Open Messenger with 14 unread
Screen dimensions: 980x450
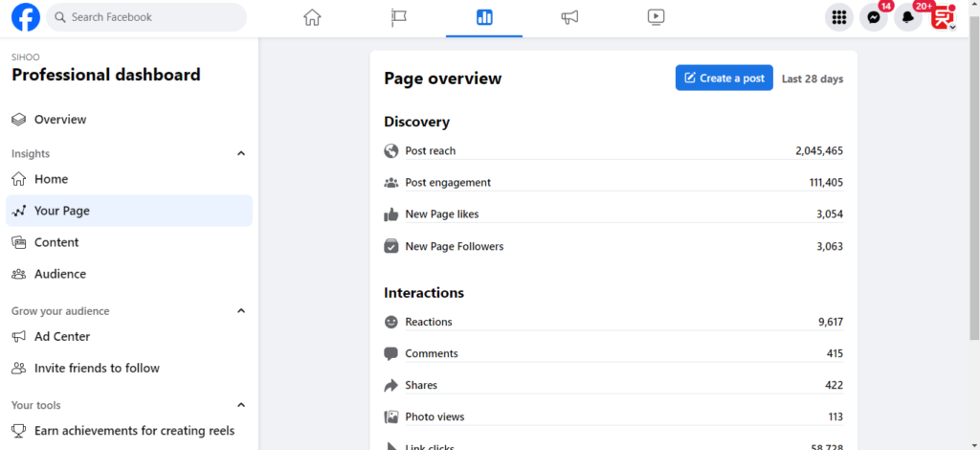pyautogui.click(x=874, y=17)
